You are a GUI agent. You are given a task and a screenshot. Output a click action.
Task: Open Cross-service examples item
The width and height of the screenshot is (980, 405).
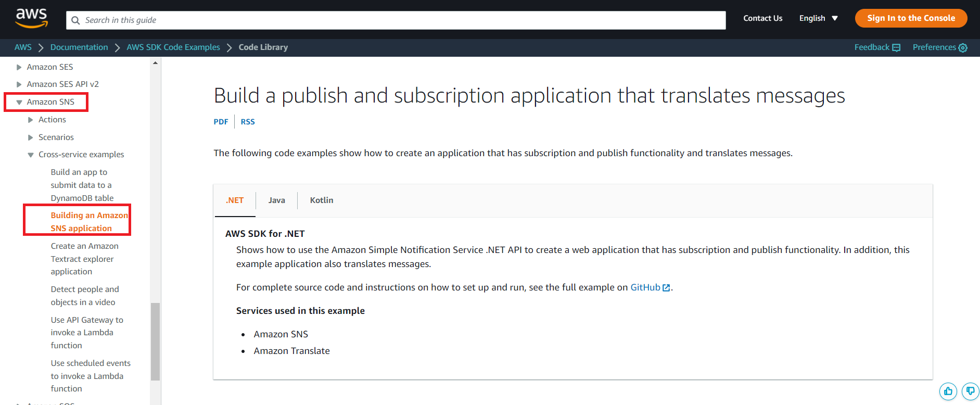(x=81, y=155)
